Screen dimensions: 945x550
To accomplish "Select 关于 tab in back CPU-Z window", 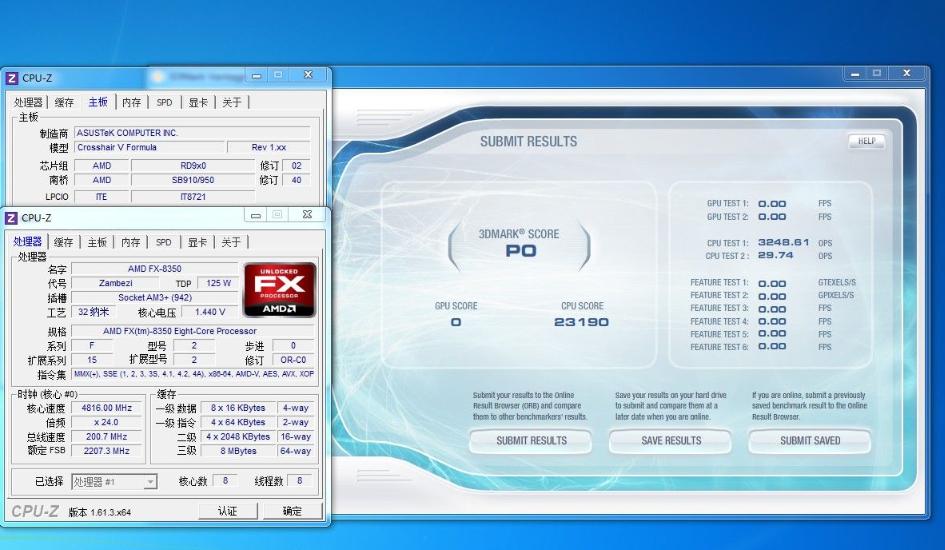I will point(232,102).
